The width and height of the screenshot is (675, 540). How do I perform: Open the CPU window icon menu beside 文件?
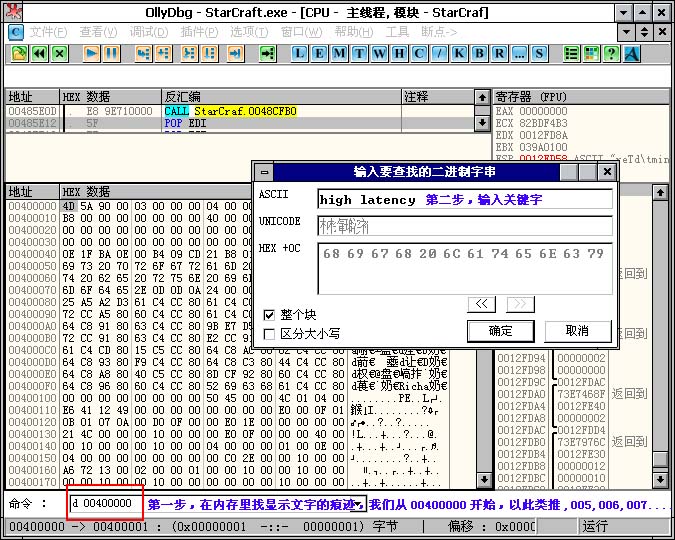pyautogui.click(x=16, y=32)
